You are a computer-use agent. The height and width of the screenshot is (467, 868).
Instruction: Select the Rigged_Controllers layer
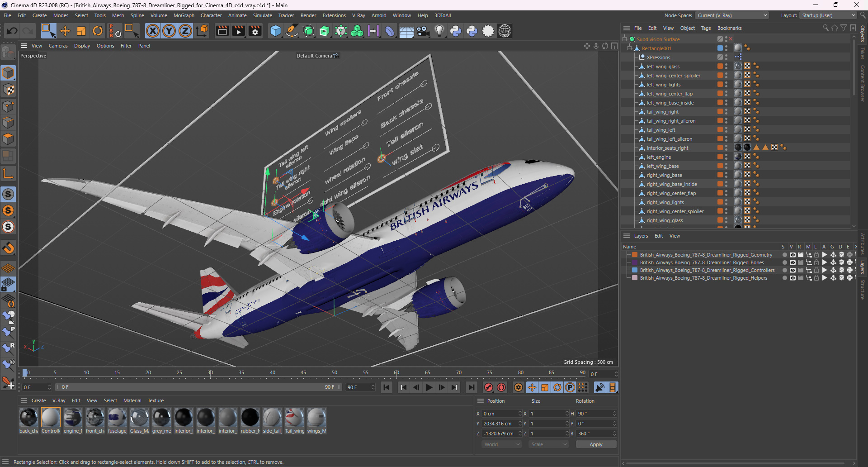pos(707,270)
